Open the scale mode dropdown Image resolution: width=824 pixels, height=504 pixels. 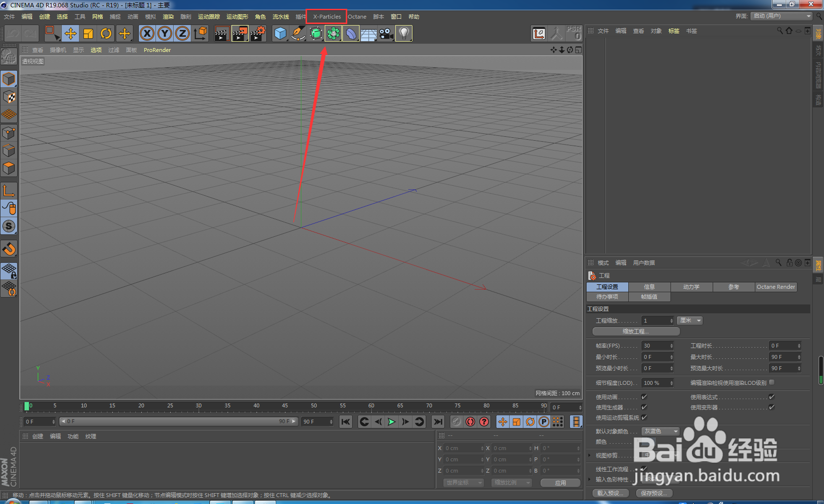point(512,482)
